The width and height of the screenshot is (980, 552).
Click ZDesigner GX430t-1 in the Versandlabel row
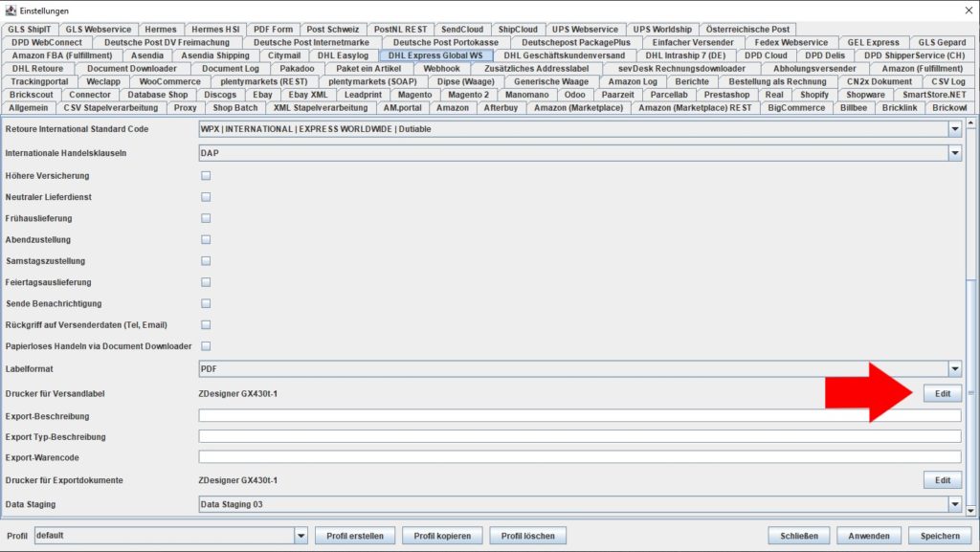[x=238, y=394]
